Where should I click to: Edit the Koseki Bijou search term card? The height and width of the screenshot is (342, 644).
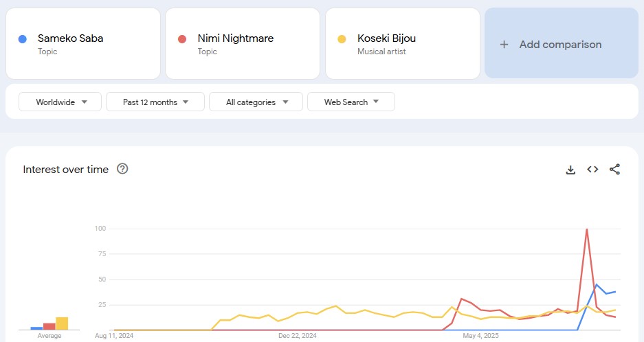[x=403, y=43]
